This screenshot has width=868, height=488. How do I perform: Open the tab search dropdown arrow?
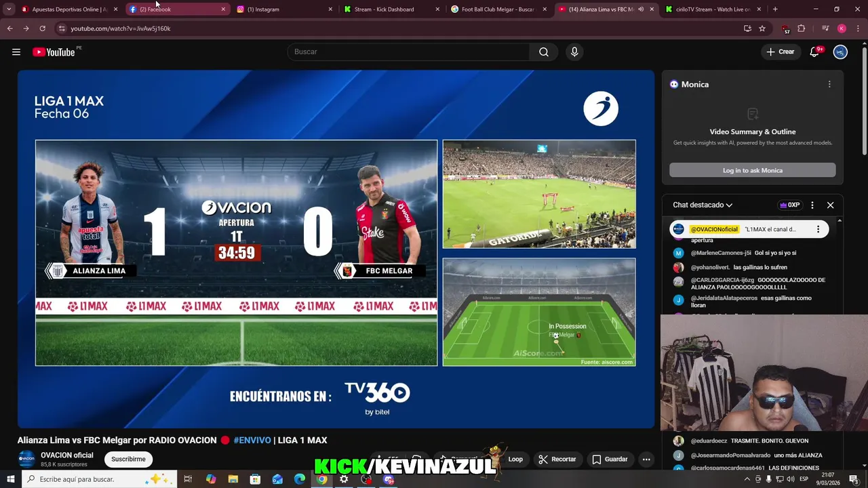[x=9, y=9]
